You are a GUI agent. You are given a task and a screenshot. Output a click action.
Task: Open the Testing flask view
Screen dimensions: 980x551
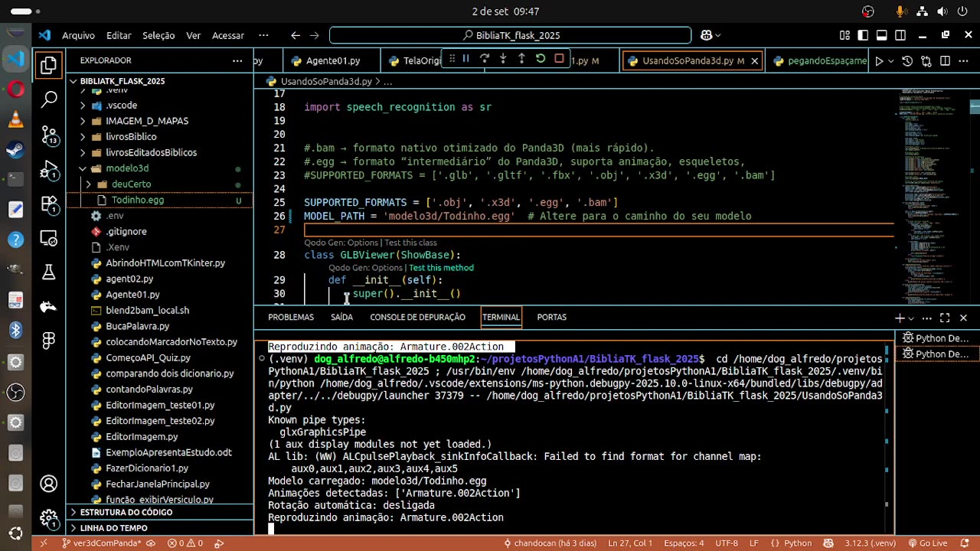pos(49,272)
